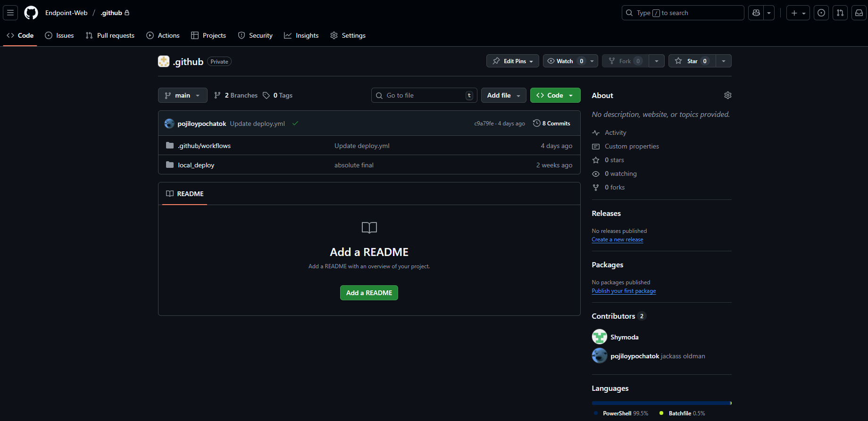Click Publish your first package link
This screenshot has height=421, width=868.
tap(624, 291)
